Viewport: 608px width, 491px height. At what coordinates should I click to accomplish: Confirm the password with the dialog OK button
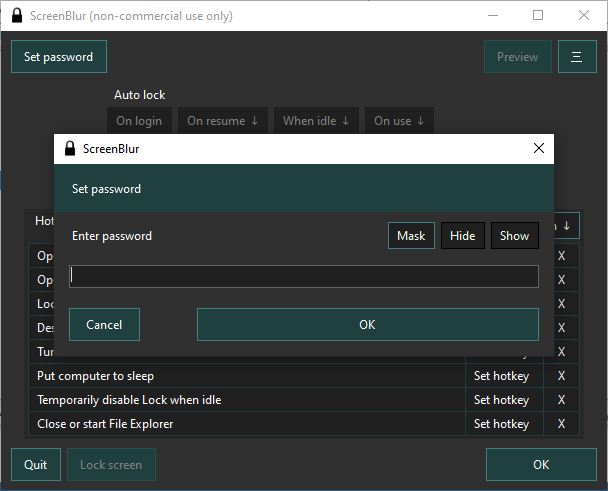(x=368, y=325)
